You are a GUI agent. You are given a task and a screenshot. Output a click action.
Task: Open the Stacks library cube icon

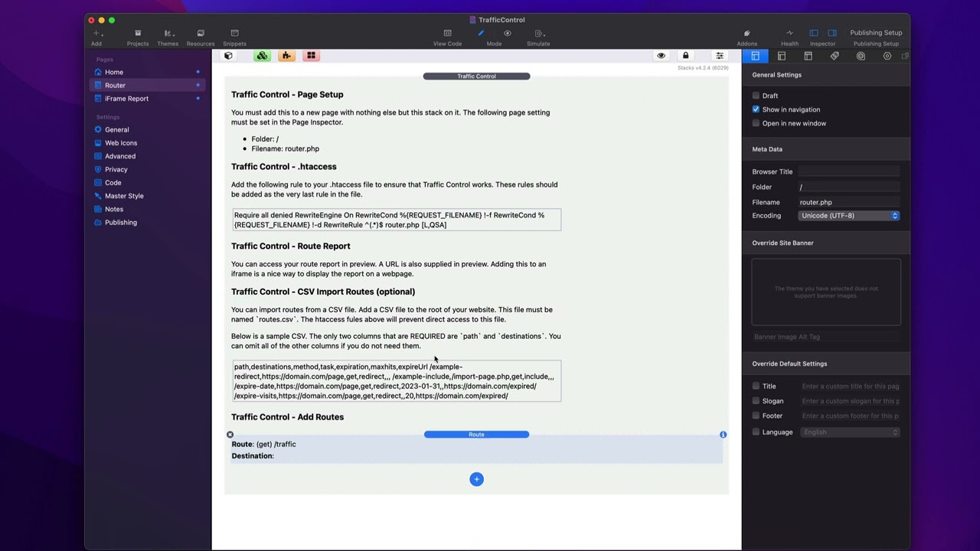click(x=228, y=56)
